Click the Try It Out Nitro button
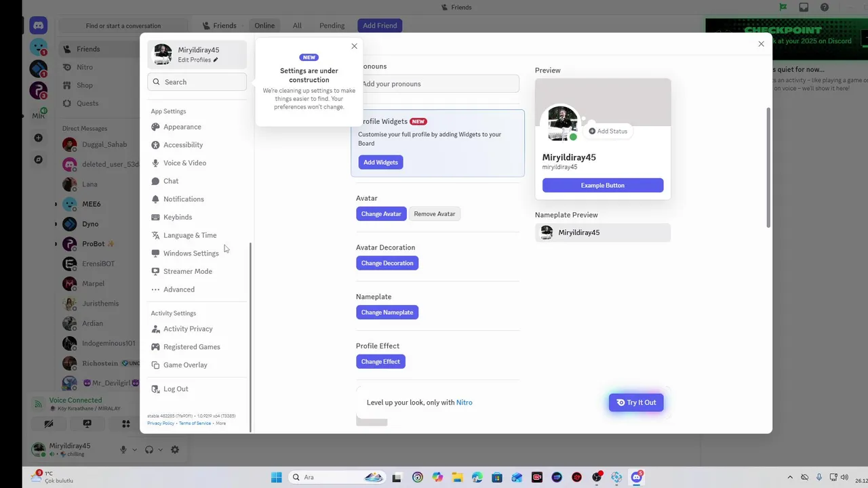 (636, 403)
